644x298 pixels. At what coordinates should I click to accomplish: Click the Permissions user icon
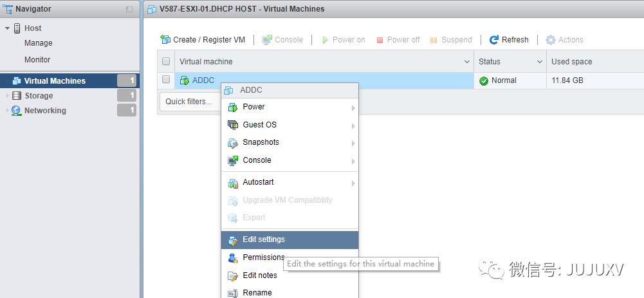[x=233, y=257]
